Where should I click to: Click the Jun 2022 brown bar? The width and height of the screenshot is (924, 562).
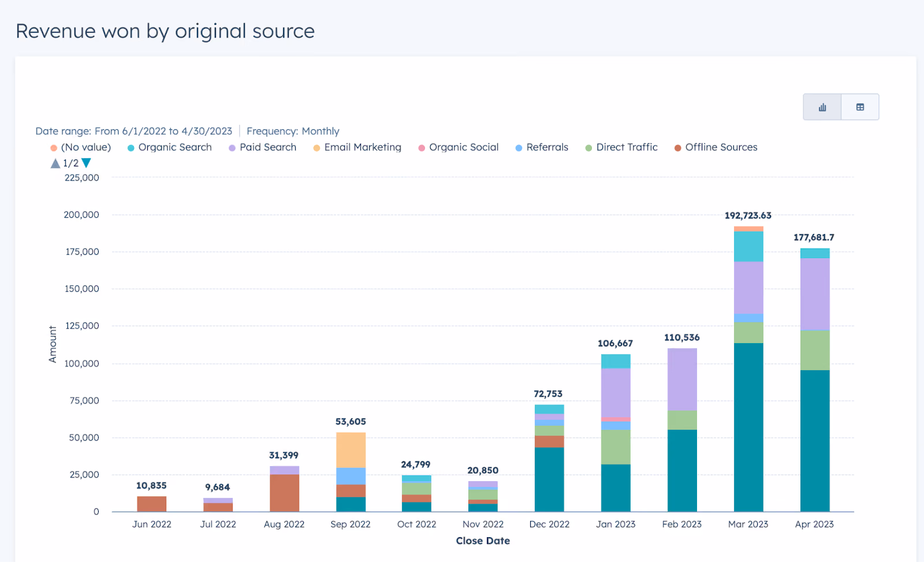click(152, 504)
